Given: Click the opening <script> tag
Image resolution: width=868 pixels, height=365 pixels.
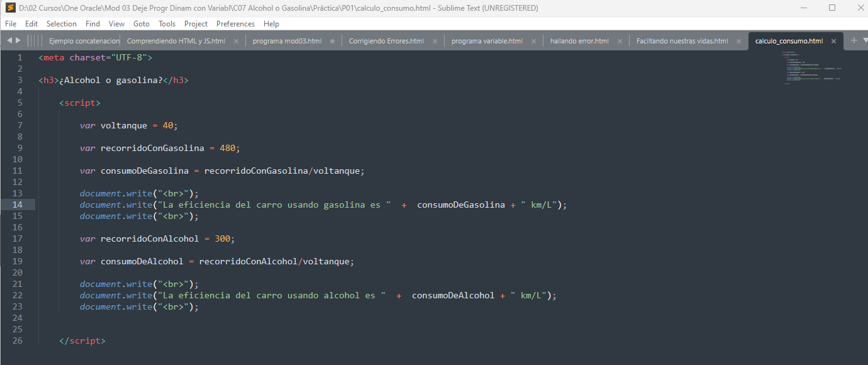Looking at the screenshot, I should [x=80, y=103].
